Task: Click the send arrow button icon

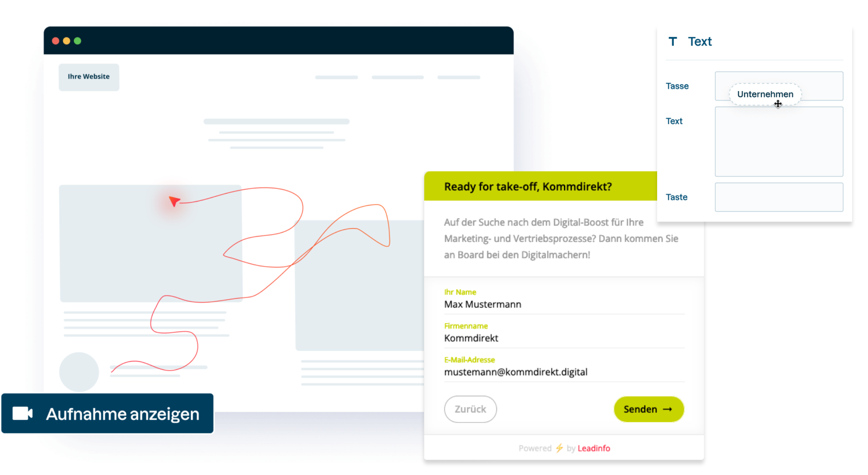Action: pyautogui.click(x=666, y=408)
